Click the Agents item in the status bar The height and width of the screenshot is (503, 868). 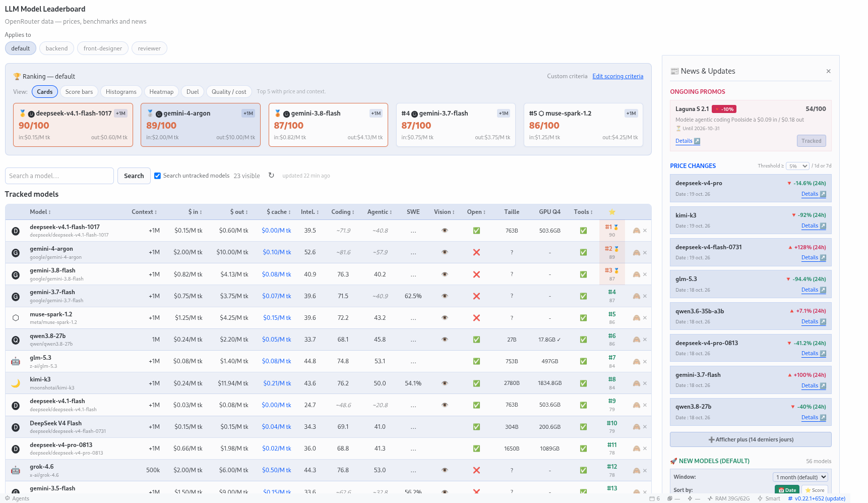[x=17, y=498]
